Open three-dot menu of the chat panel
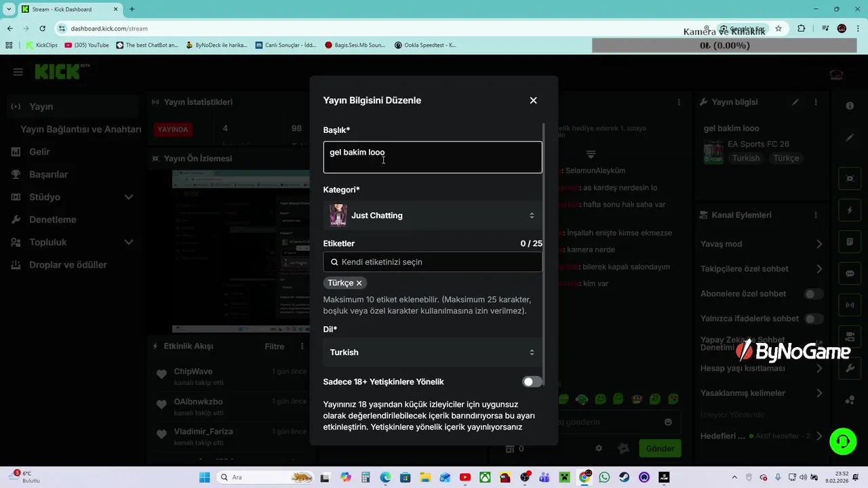868x488 pixels. point(679,102)
